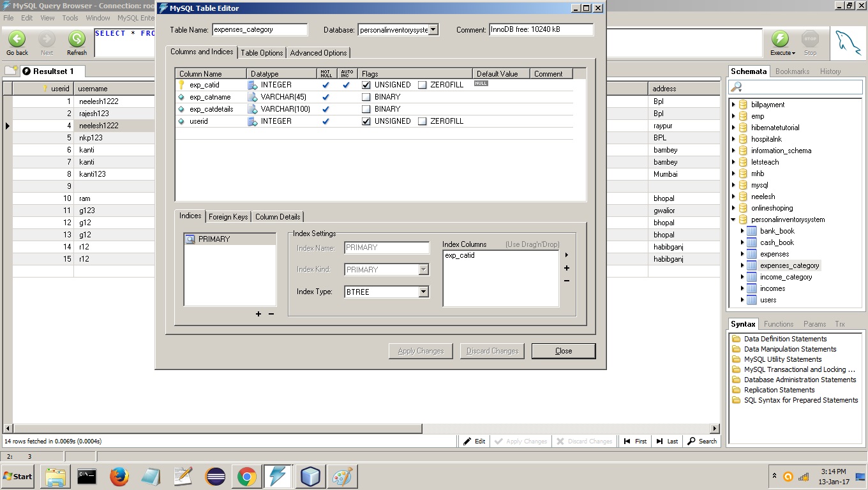Image resolution: width=868 pixels, height=490 pixels.
Task: Open Chrome from the taskbar
Action: (246, 477)
